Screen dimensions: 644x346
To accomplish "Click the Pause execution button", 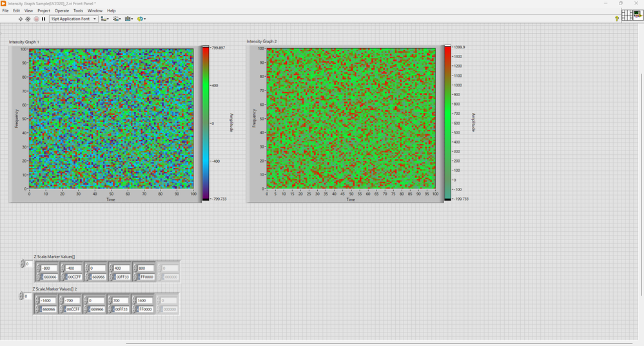I will pos(43,19).
